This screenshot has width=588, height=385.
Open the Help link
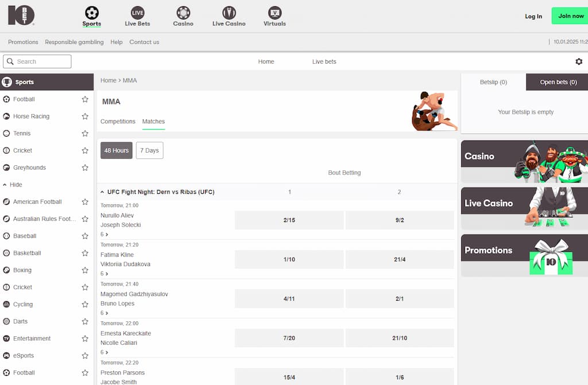[117, 42]
